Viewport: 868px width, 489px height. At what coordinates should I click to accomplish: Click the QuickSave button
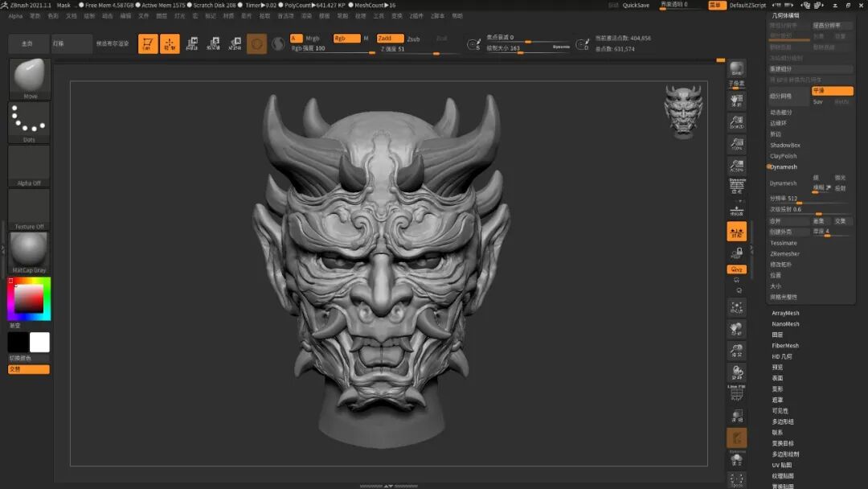(x=636, y=5)
